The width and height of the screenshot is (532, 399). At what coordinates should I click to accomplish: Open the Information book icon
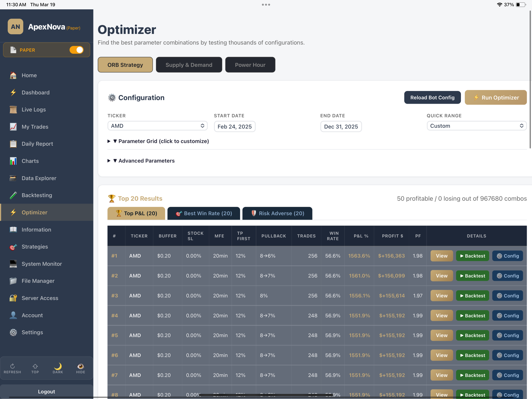13,229
